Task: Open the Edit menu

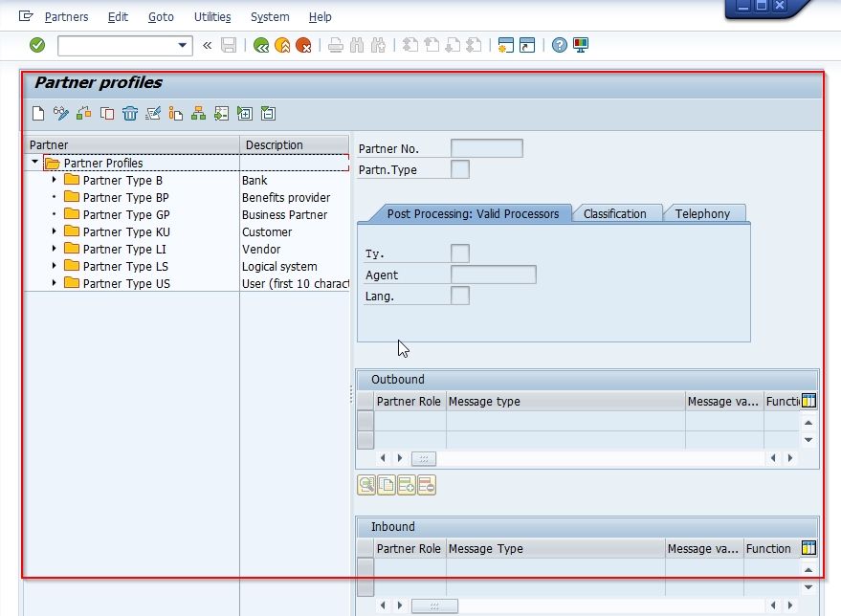Action: (118, 16)
